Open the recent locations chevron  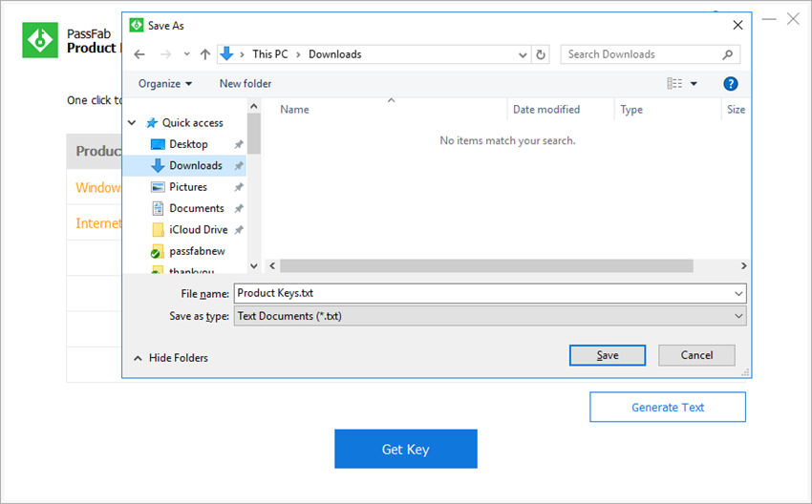tap(187, 53)
